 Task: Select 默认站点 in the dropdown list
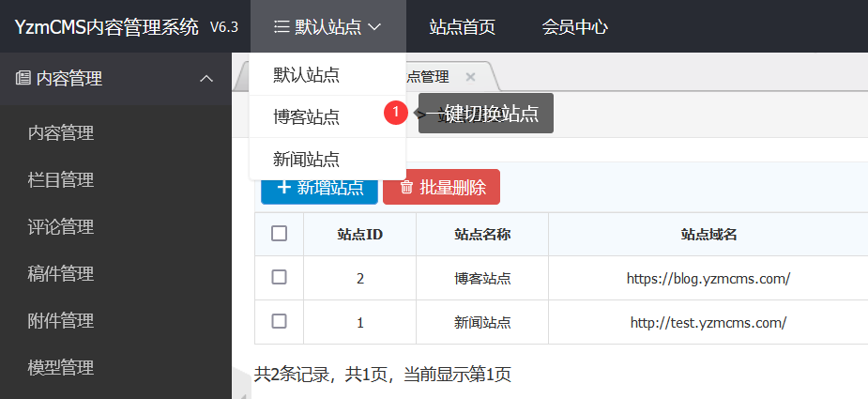coord(307,74)
